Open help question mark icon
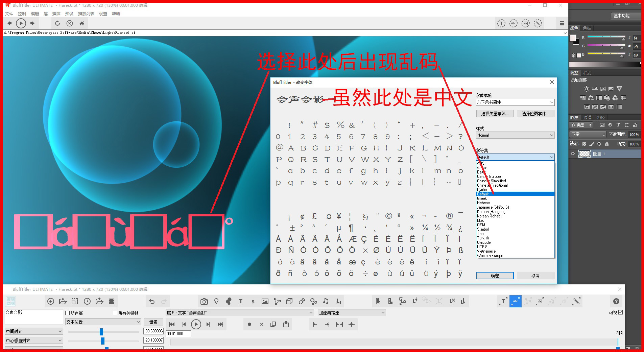Image resolution: width=644 pixels, height=352 pixels. (616, 301)
